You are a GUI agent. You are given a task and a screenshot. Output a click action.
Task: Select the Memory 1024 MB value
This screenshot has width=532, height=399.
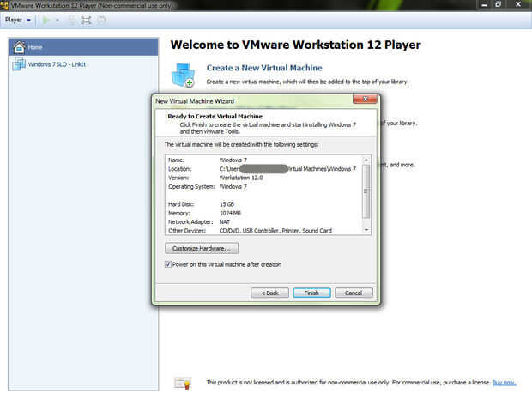230,213
